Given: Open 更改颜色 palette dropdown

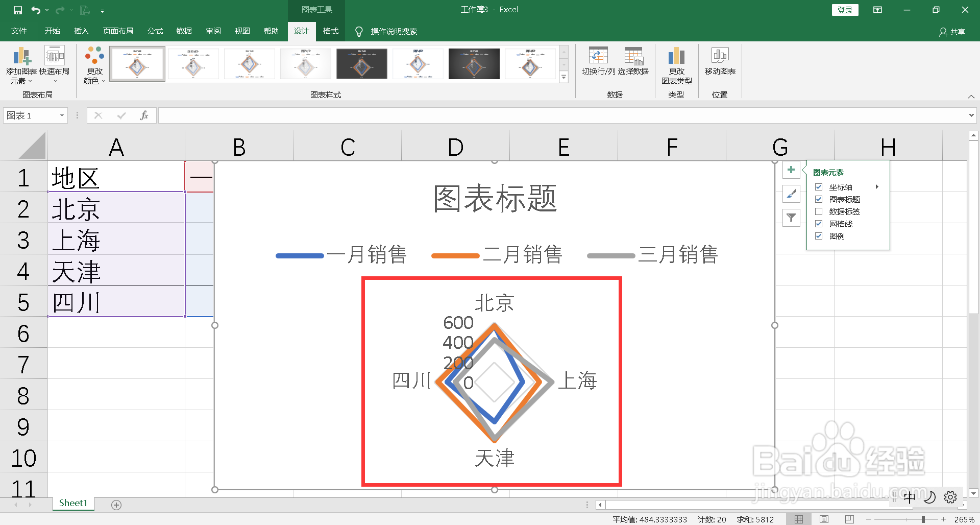Looking at the screenshot, I should [94, 65].
